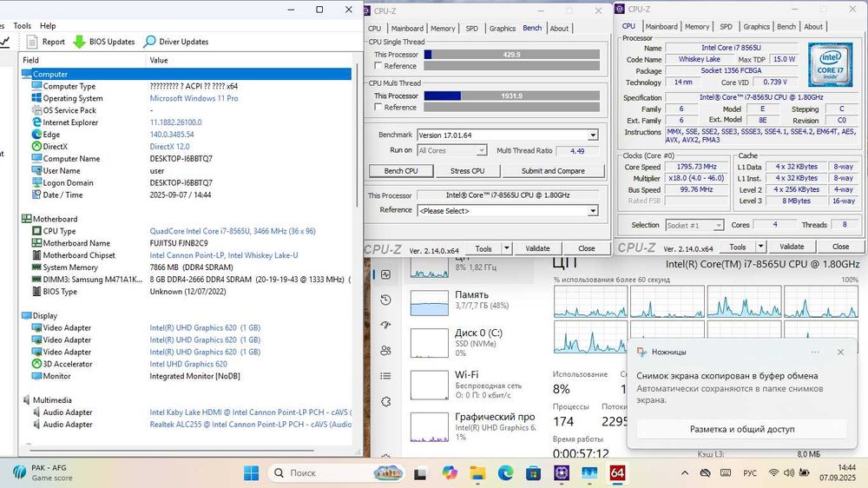Click the Microsoft Windows 11 Pro link
Image resolution: width=868 pixels, height=488 pixels.
194,98
